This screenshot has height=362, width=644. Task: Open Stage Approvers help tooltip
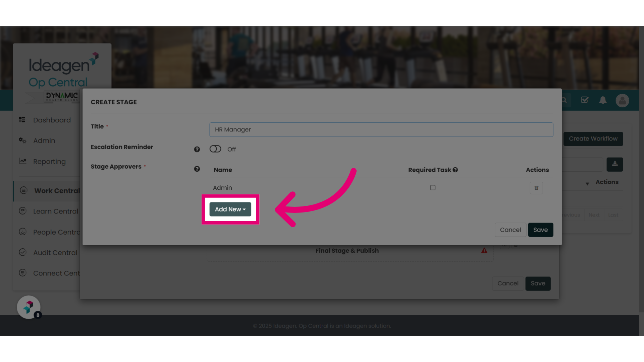197,169
